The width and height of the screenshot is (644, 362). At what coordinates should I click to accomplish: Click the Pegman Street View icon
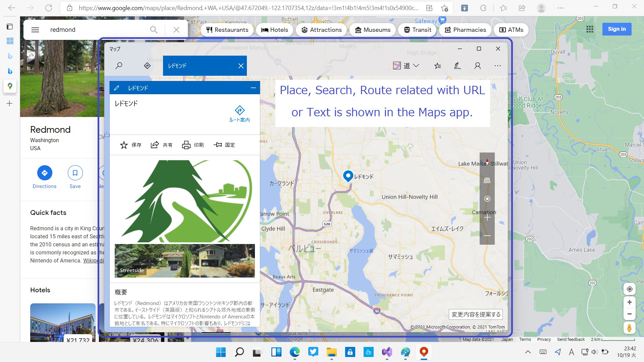pyautogui.click(x=630, y=327)
